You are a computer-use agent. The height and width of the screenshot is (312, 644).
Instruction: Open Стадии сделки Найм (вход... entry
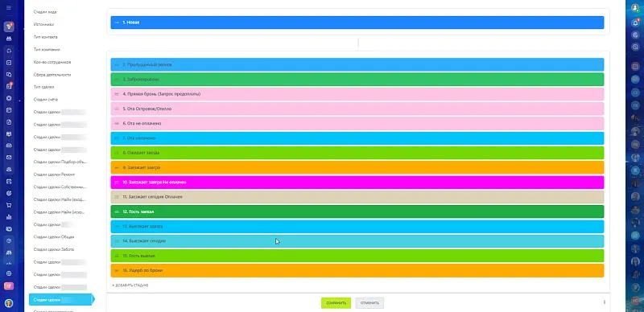pos(60,199)
